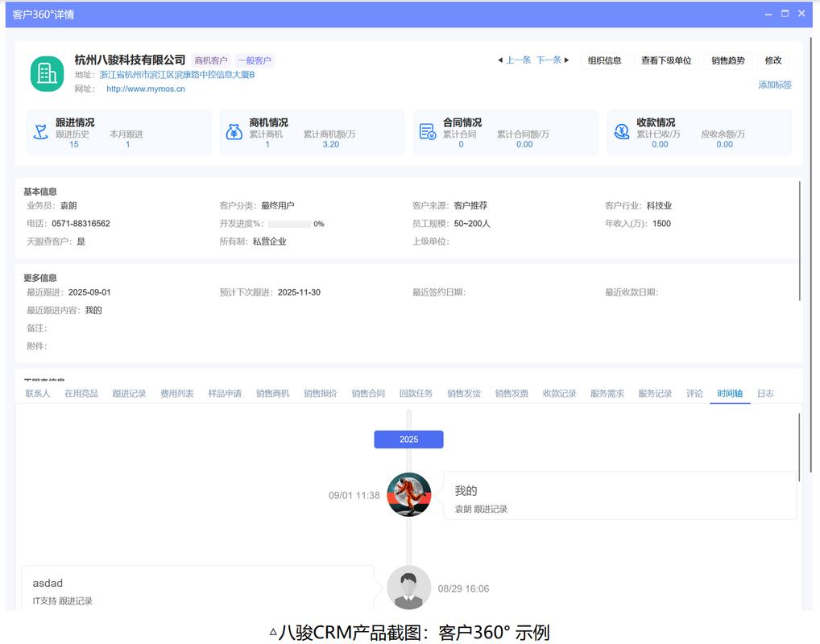This screenshot has width=820, height=644.
Task: Click the gray default user avatar
Action: 409,588
